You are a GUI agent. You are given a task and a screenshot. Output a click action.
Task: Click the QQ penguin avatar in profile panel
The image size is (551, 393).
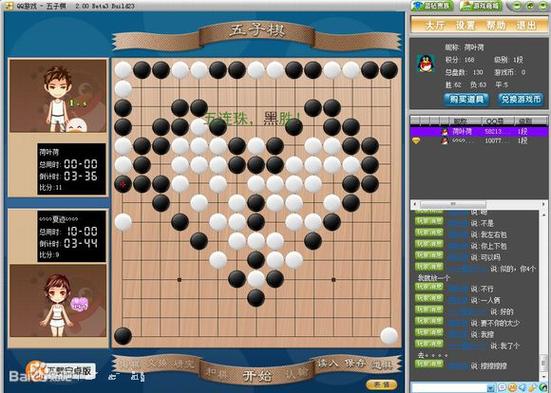coord(425,64)
